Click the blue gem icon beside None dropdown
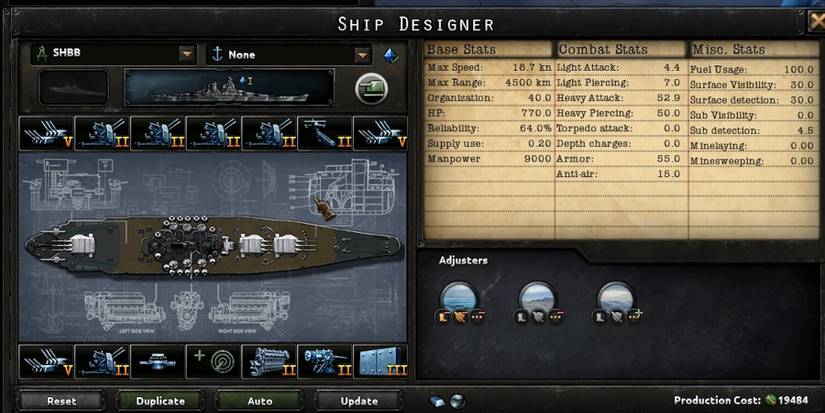Screen dimensions: 825x413 [390, 55]
